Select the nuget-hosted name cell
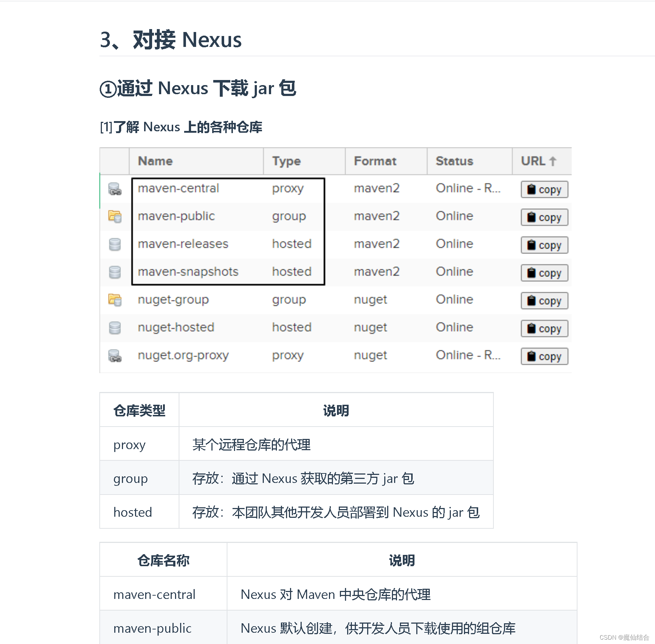Viewport: 655px width, 644px height. 176,328
